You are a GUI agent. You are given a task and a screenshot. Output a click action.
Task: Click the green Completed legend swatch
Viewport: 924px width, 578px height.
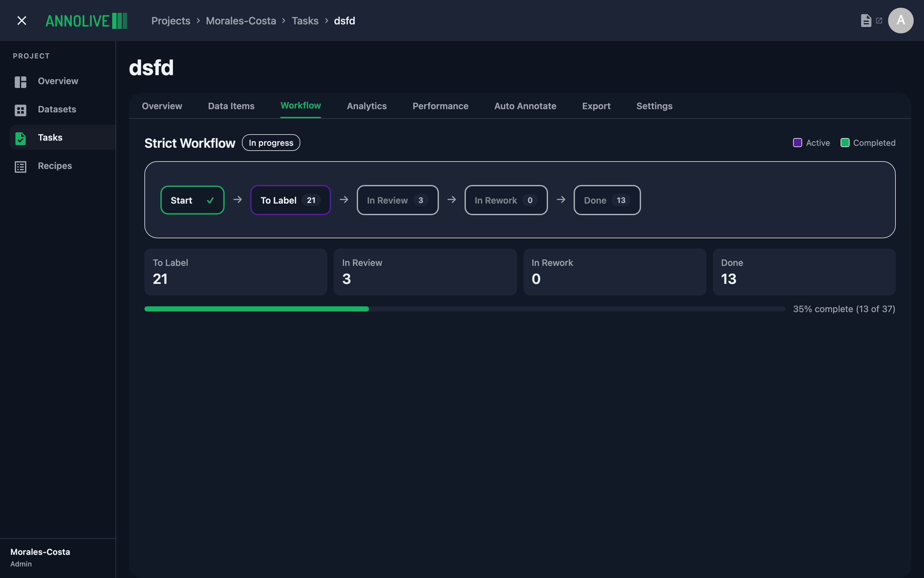click(845, 143)
